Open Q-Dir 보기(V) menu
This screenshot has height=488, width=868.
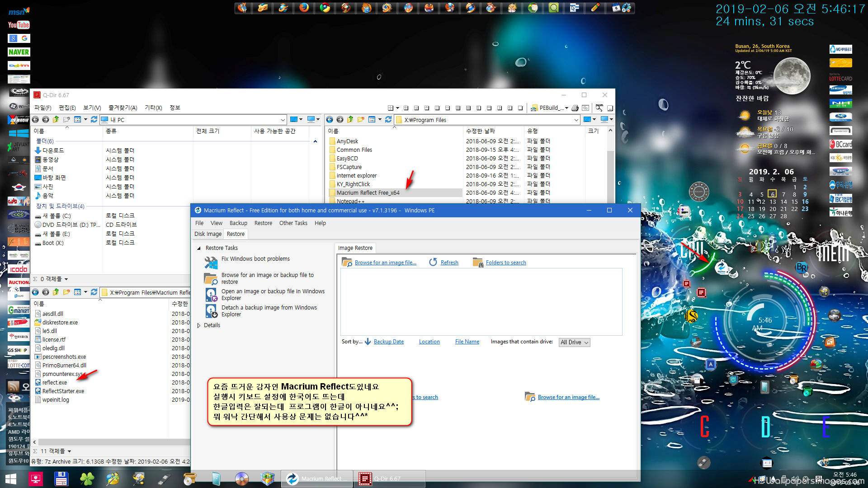pyautogui.click(x=92, y=108)
